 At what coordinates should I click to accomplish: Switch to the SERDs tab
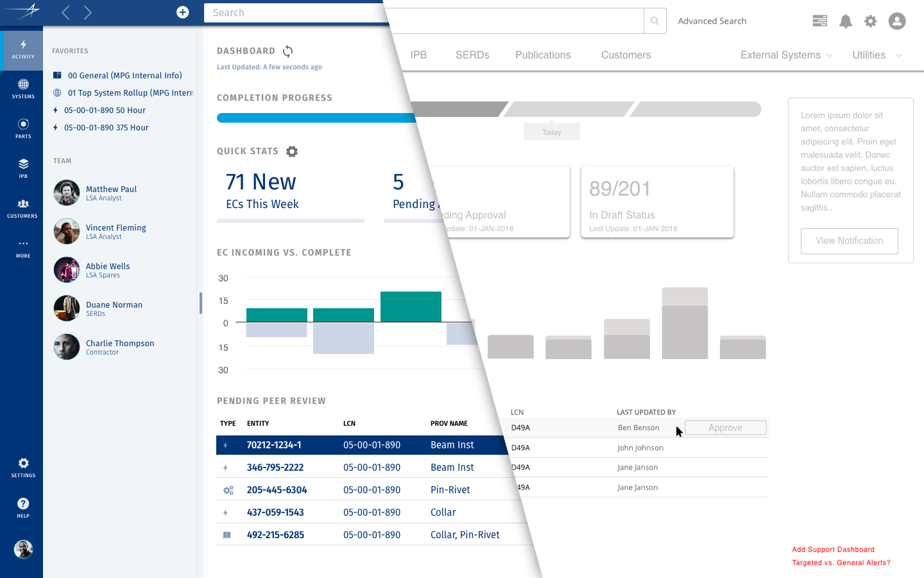472,55
